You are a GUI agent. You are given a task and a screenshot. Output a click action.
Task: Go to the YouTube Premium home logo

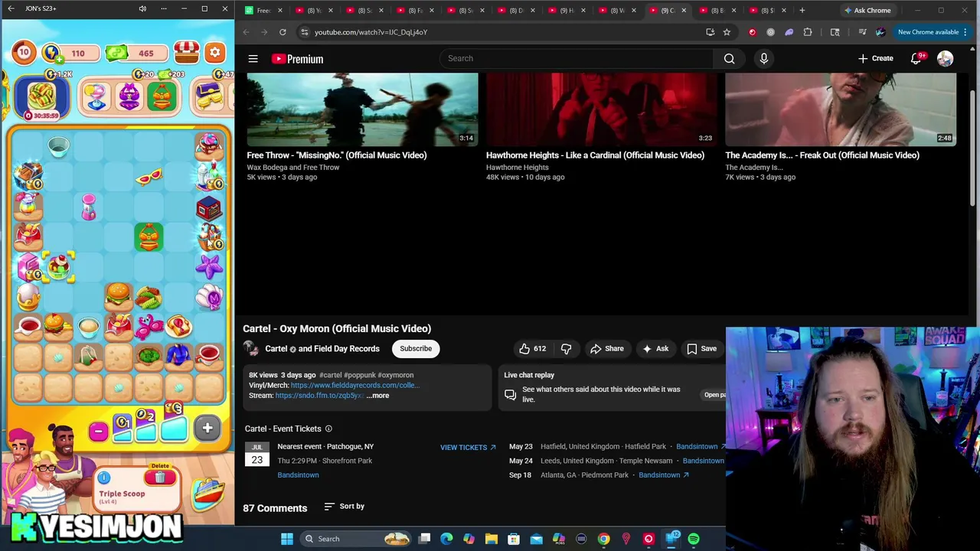pyautogui.click(x=297, y=59)
